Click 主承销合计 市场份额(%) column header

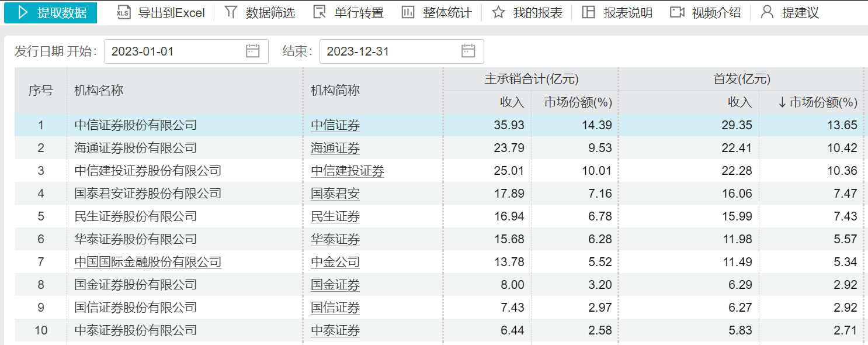click(x=578, y=102)
